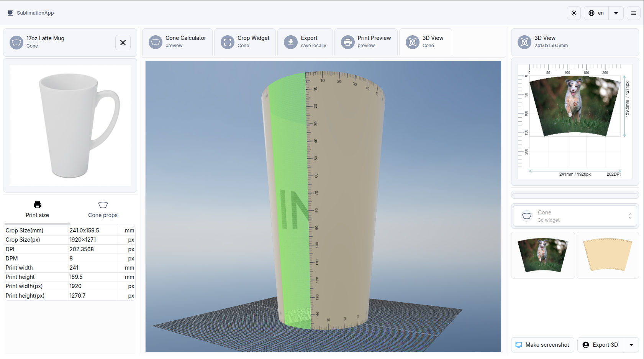Click the Export save locally icon
The image size is (644, 359).
290,42
